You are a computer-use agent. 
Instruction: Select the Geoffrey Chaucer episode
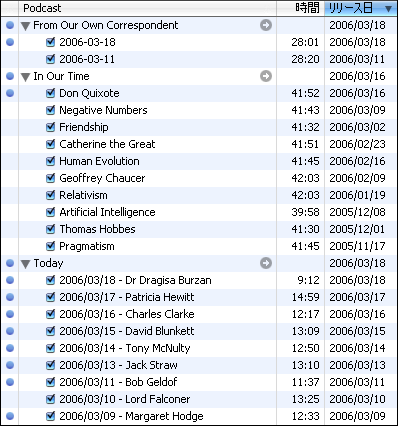click(x=102, y=178)
